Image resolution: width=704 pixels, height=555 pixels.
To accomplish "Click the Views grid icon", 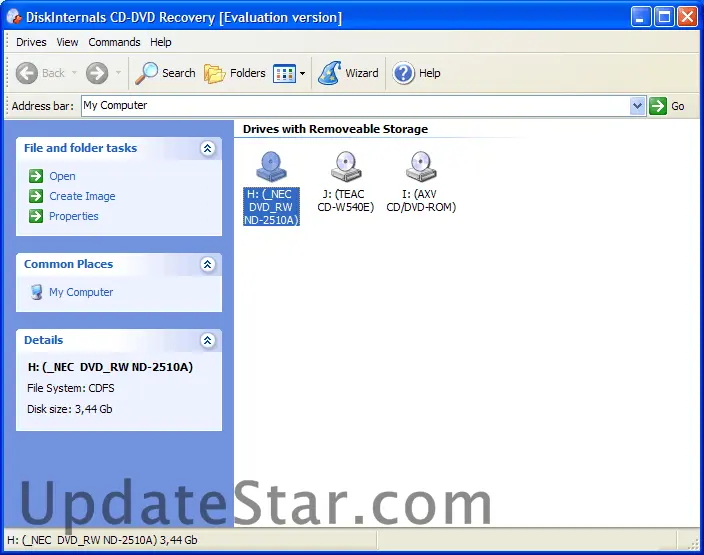I will (285, 73).
